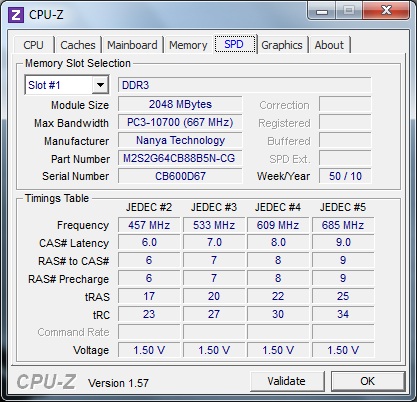
Task: Click the tRC value 34
Action: click(x=343, y=314)
